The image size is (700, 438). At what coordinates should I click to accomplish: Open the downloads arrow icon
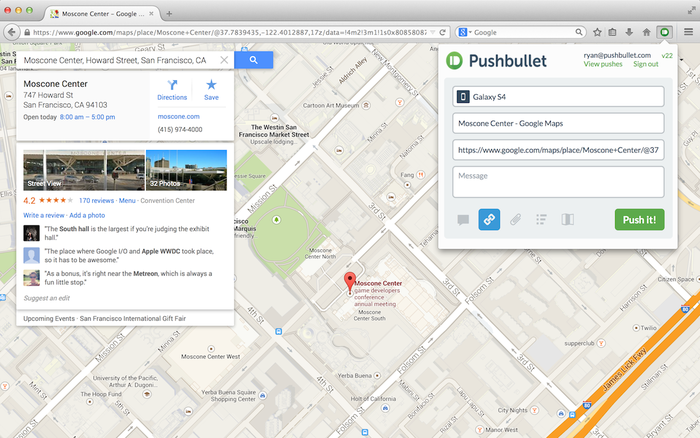coord(629,32)
